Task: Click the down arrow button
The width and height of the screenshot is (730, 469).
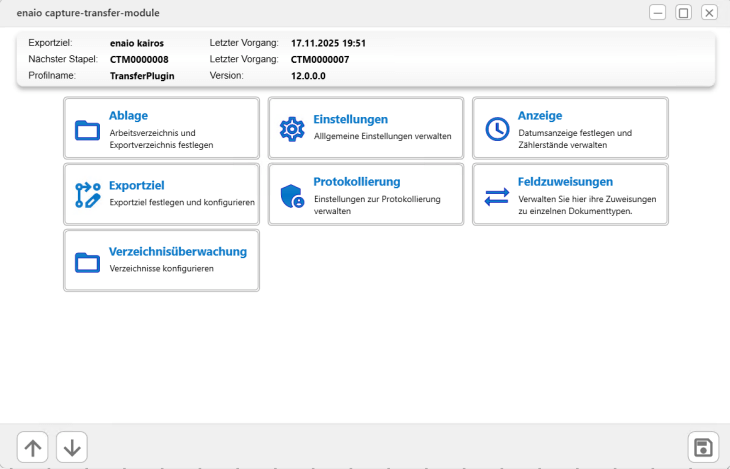Action: coord(72,447)
